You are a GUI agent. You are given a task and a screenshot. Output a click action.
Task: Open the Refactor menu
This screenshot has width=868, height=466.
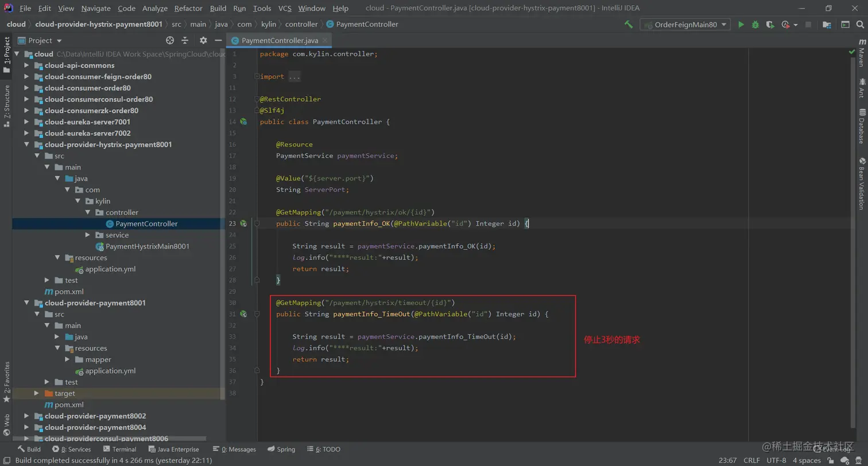[x=188, y=8]
